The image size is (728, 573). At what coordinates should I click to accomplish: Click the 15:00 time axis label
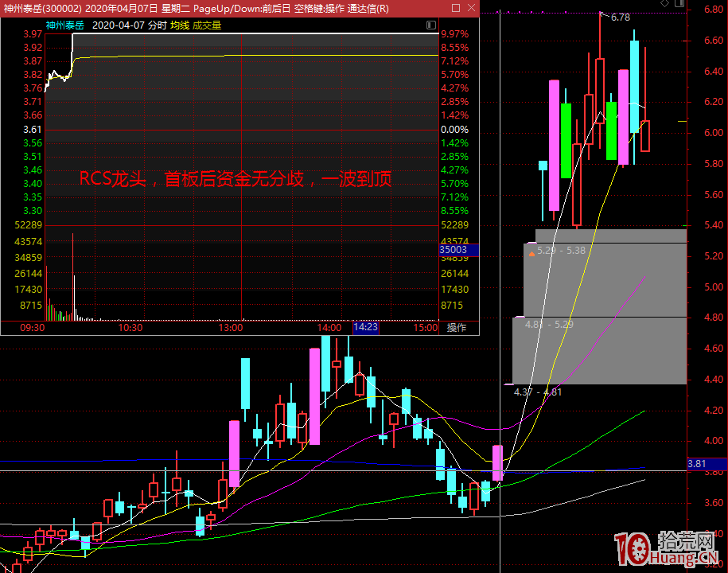pos(426,327)
